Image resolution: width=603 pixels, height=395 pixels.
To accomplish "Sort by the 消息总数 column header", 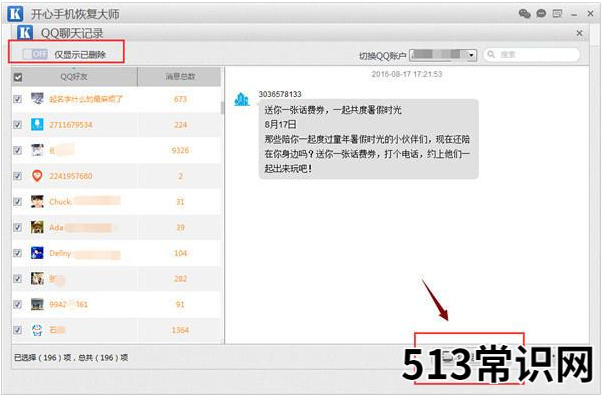I will [x=180, y=77].
